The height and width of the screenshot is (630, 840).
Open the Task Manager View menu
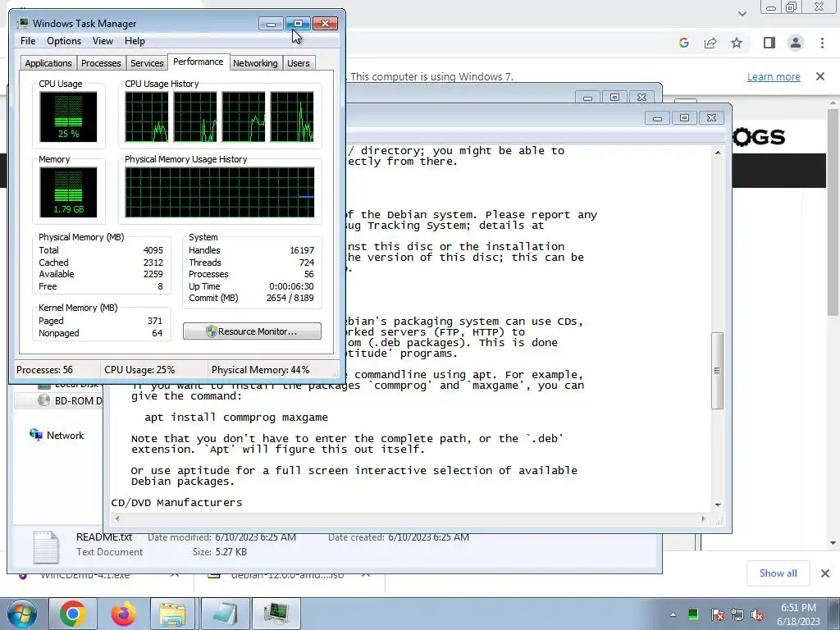[x=103, y=41]
